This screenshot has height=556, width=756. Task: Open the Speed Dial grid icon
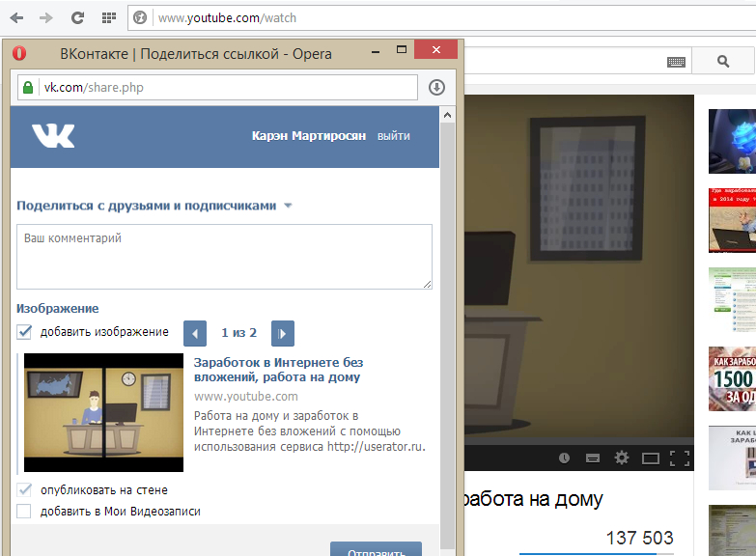[109, 17]
